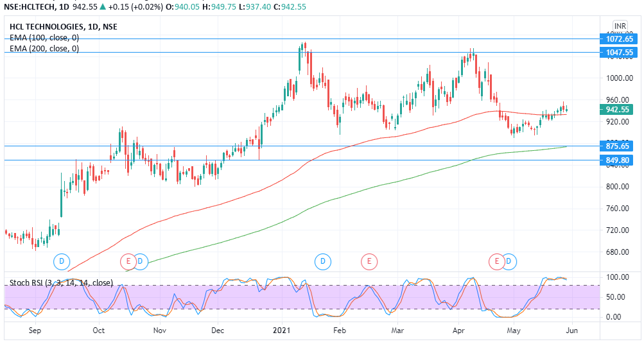Click the green 942.55 current price label
Image resolution: width=644 pixels, height=344 pixels.
619,110
